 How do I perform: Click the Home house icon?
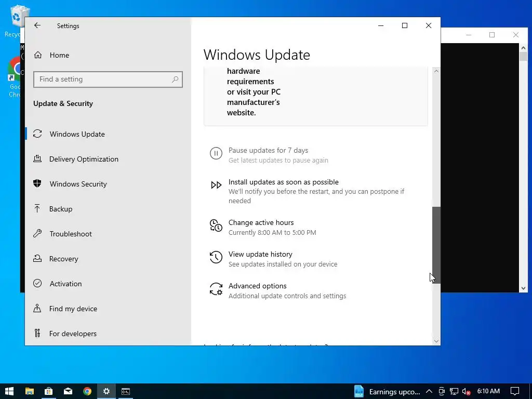tap(37, 55)
